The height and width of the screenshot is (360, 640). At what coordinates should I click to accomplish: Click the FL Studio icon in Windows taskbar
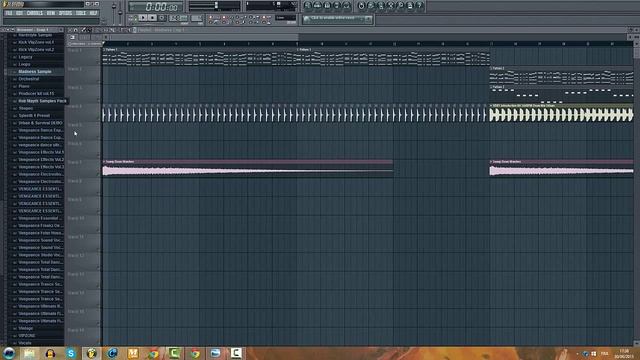(91, 353)
